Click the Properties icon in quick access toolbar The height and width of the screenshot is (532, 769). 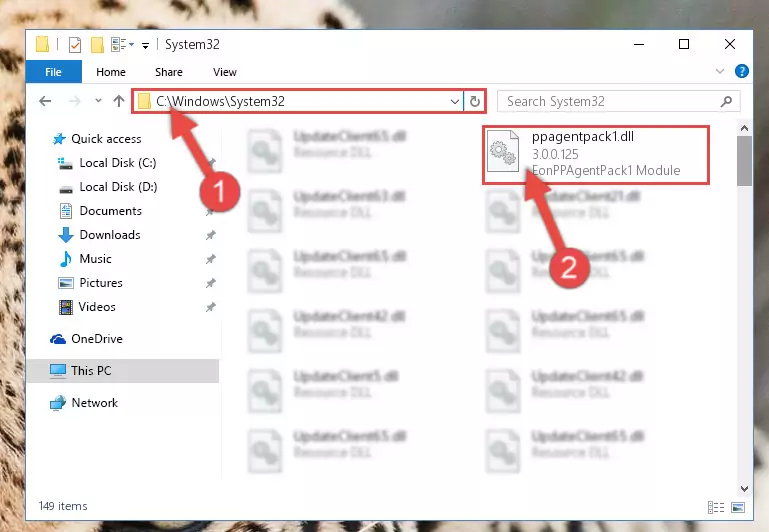coord(75,45)
